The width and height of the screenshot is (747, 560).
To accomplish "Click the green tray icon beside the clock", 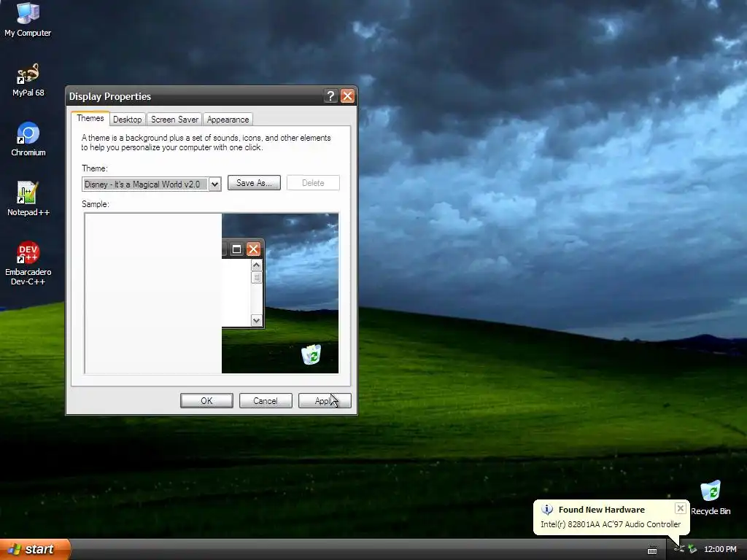I will (x=693, y=549).
